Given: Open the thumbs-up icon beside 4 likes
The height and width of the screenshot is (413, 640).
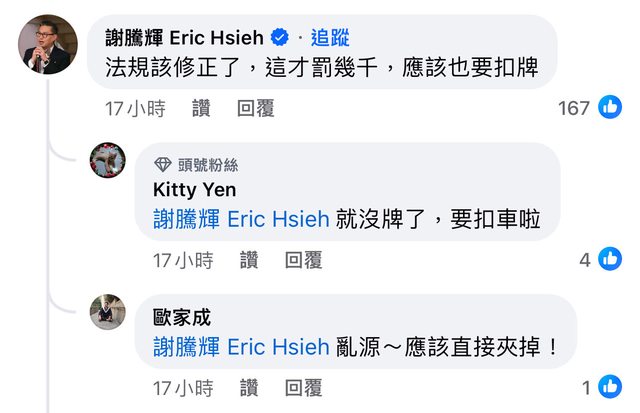Looking at the screenshot, I should [610, 259].
